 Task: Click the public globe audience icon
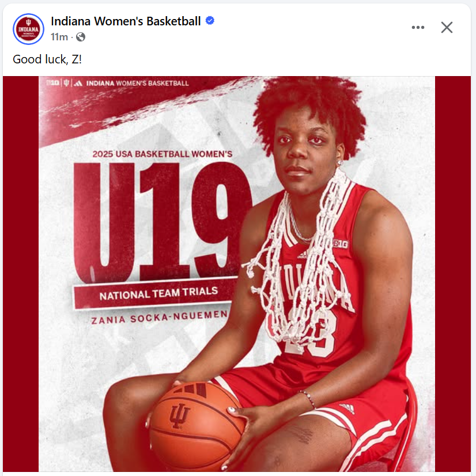coord(81,37)
